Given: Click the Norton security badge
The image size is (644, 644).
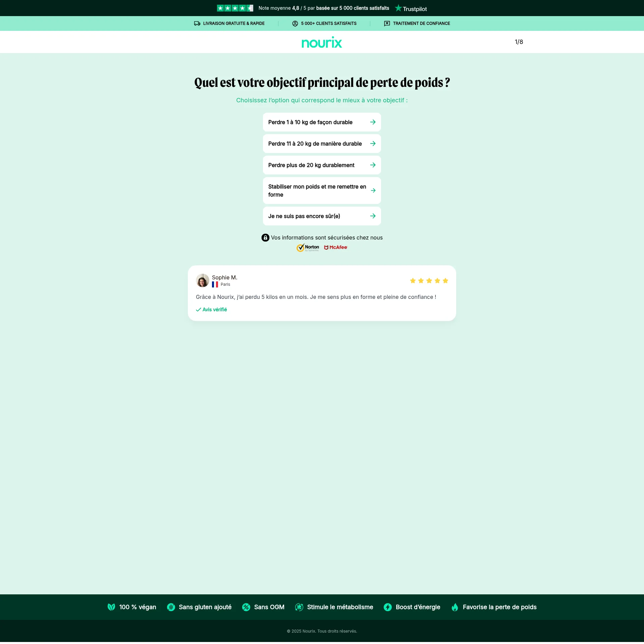Looking at the screenshot, I should (x=308, y=248).
